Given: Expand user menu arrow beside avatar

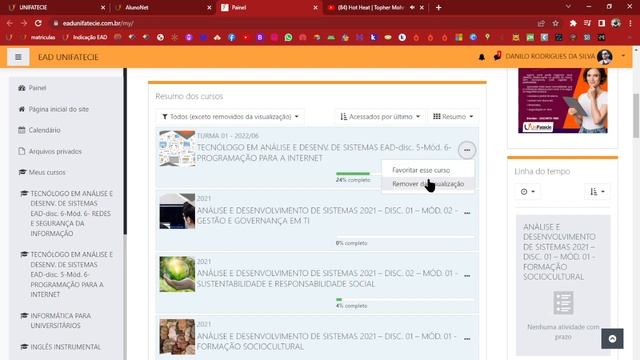Looking at the screenshot, I should [x=623, y=56].
